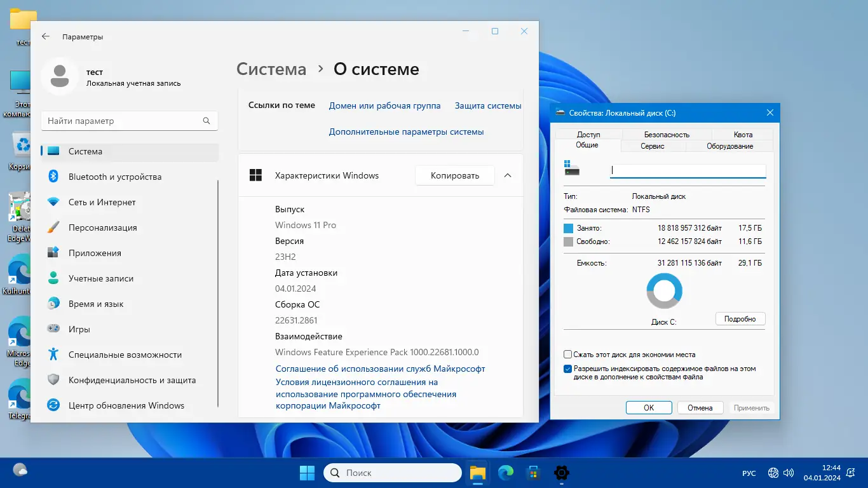The height and width of the screenshot is (488, 868).
Task: Open the software license terms link
Action: (366, 394)
